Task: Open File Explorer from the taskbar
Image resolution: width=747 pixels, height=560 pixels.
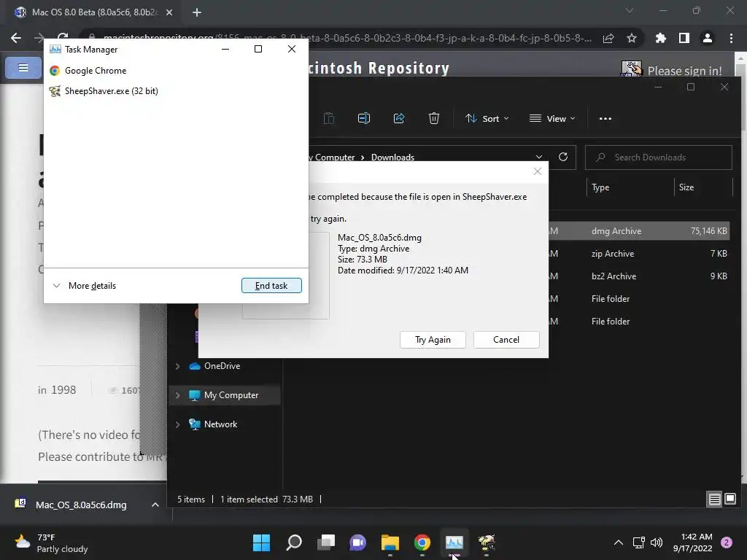Action: (x=390, y=542)
